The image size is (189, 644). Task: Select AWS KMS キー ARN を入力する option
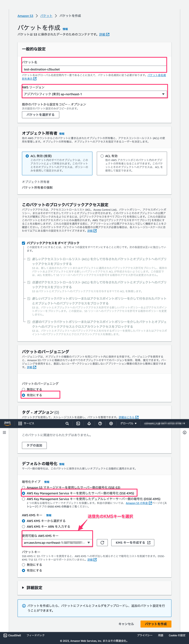[x=23, y=526]
